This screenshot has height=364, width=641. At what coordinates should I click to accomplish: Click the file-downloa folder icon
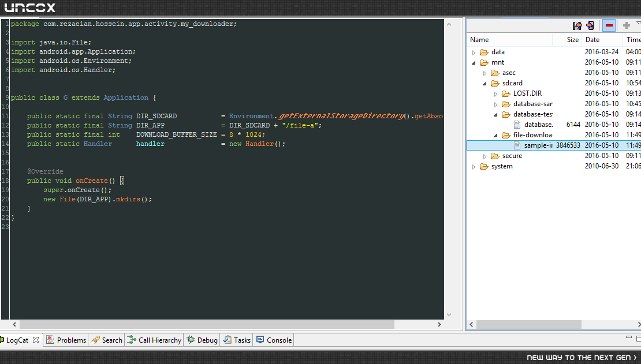tap(506, 135)
